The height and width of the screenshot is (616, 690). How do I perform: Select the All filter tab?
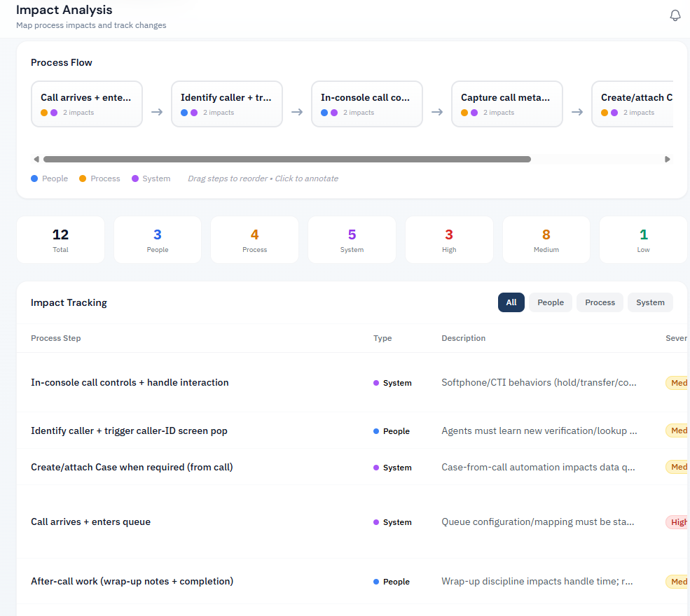pos(511,302)
